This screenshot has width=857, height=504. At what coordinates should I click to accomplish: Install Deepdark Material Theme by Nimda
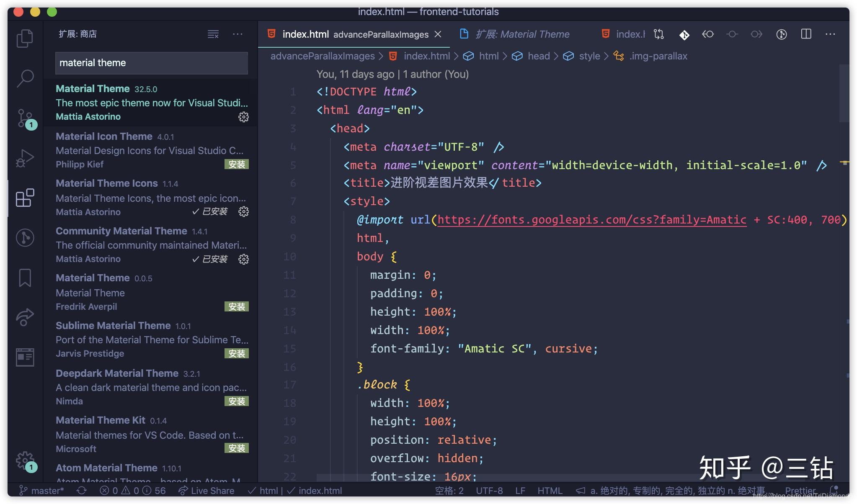(x=237, y=401)
